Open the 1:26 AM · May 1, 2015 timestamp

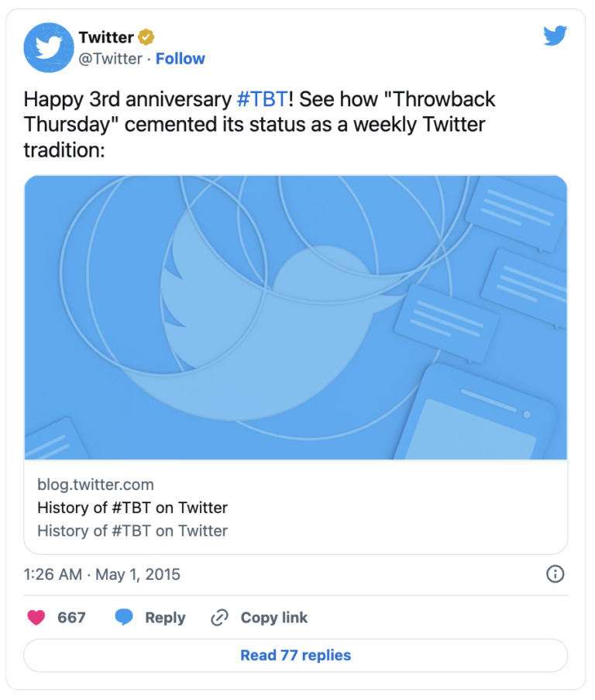coord(102,574)
